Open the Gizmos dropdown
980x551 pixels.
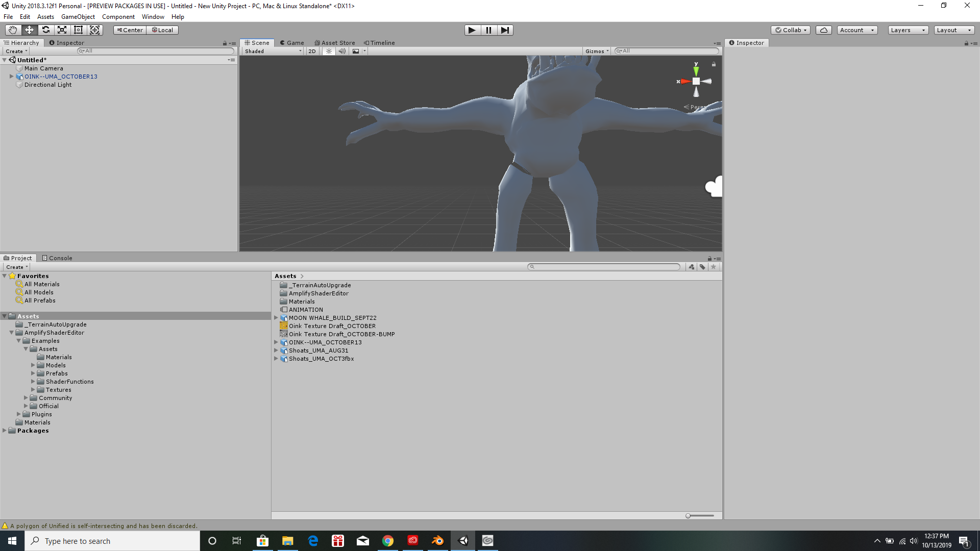click(x=597, y=51)
